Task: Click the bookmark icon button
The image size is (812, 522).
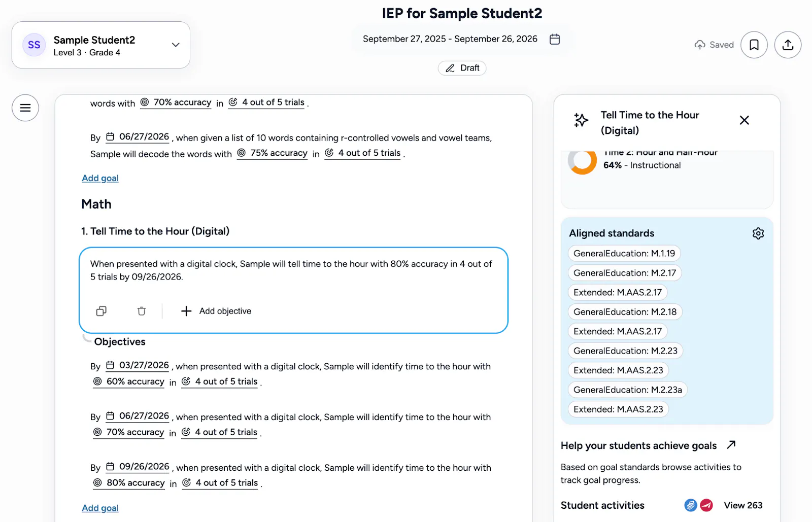Action: (x=754, y=45)
